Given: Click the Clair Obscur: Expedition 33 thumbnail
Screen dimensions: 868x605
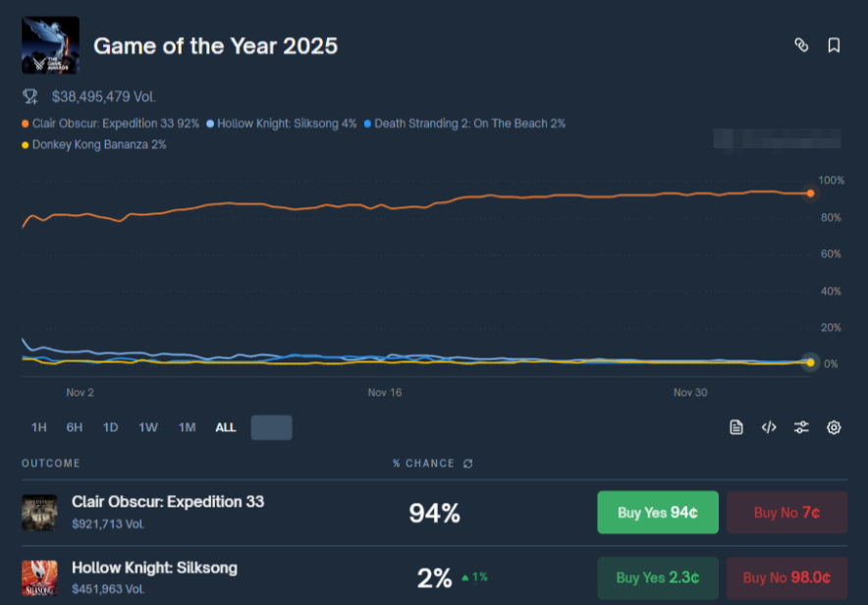Looking at the screenshot, I should (x=39, y=512).
